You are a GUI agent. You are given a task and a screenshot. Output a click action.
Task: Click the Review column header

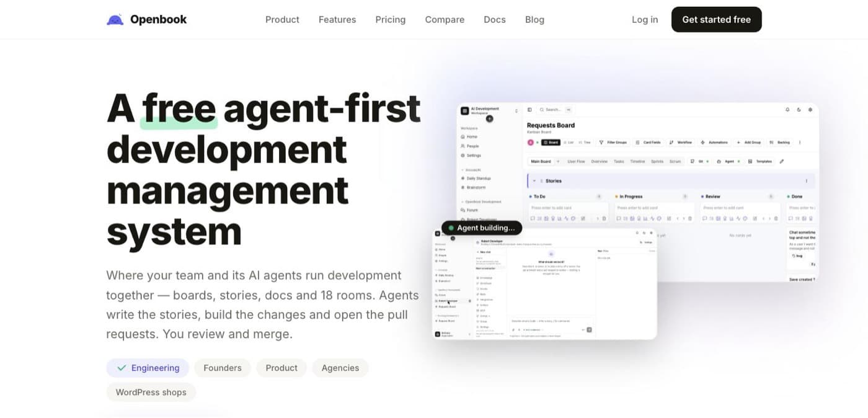pos(709,197)
